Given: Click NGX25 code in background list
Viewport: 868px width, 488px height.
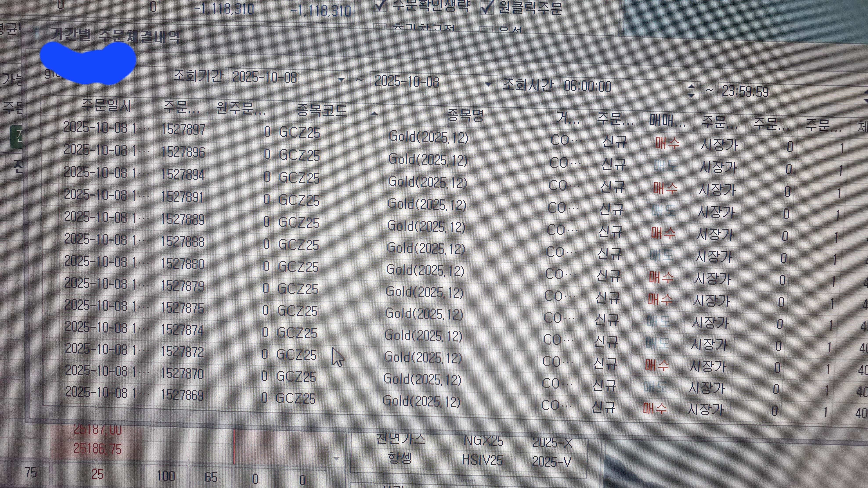Looking at the screenshot, I should coord(483,441).
